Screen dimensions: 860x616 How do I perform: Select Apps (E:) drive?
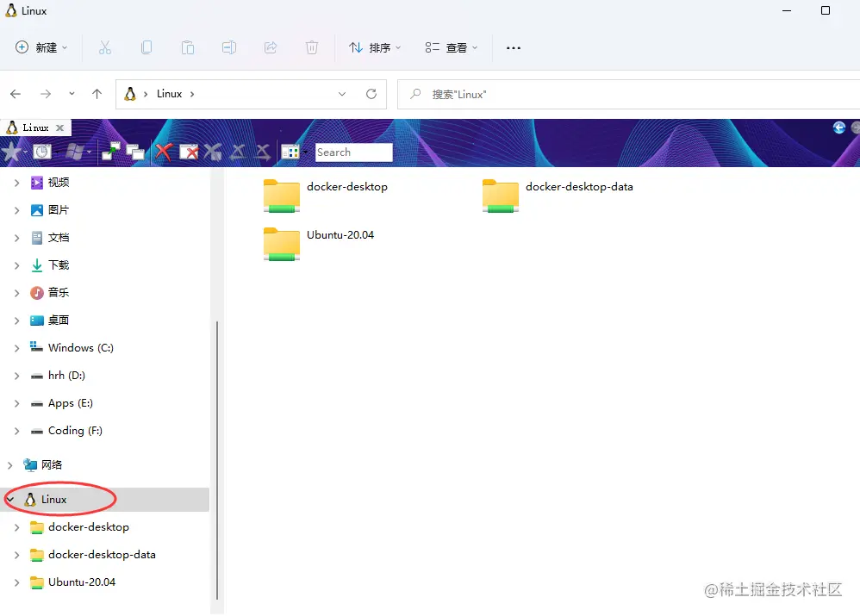[x=70, y=404]
